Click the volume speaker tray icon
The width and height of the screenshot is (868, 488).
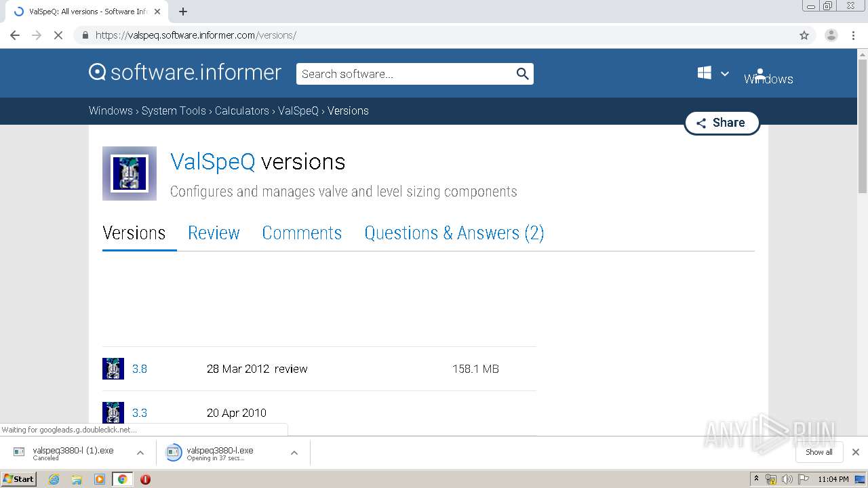(x=787, y=479)
